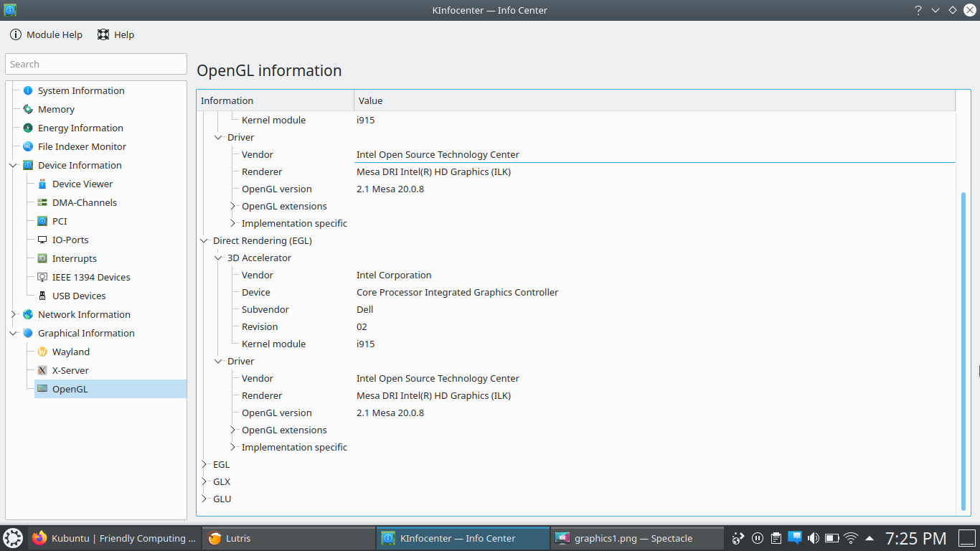
Task: Click the X-Server icon
Action: coord(42,370)
